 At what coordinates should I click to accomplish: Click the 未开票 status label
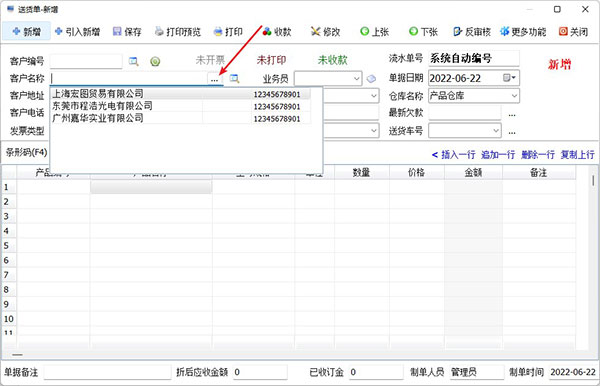210,60
